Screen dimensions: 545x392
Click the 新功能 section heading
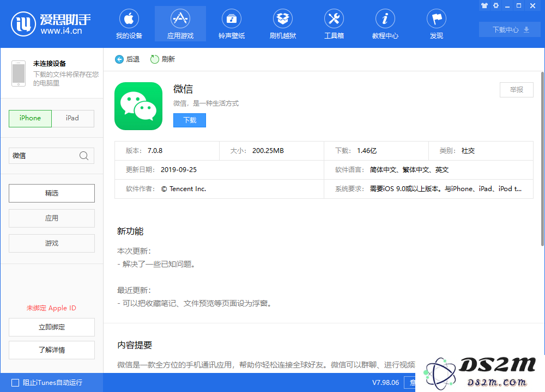point(130,231)
